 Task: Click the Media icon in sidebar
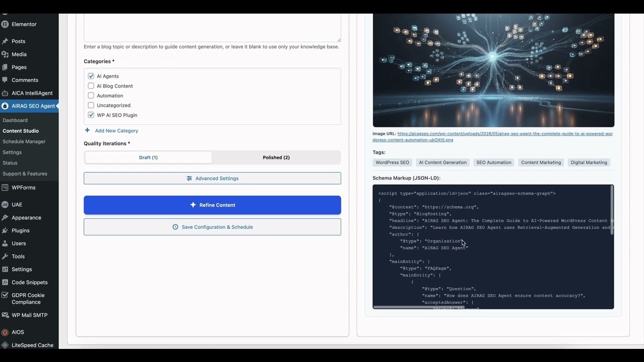pos(5,54)
